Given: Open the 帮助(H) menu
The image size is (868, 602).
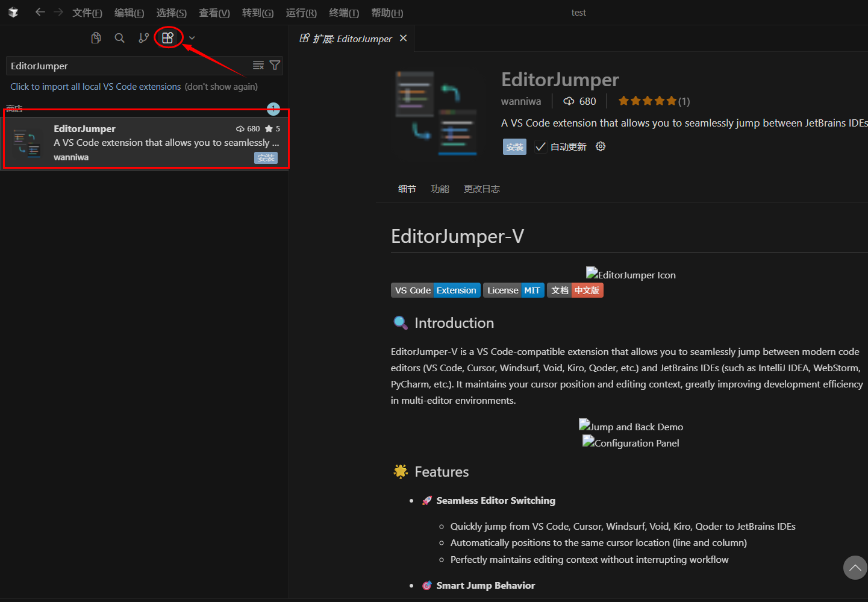Looking at the screenshot, I should [387, 13].
